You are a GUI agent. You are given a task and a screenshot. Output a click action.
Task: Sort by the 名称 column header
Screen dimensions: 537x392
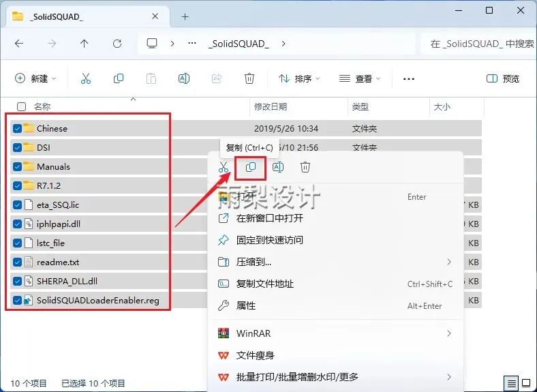click(42, 106)
